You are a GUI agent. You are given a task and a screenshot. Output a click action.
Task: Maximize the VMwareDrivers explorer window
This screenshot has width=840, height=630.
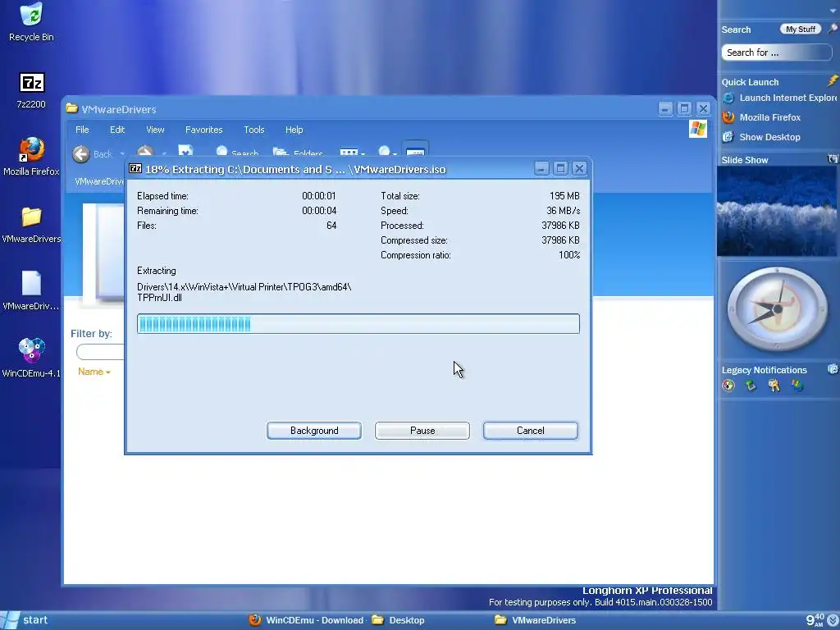coord(684,109)
